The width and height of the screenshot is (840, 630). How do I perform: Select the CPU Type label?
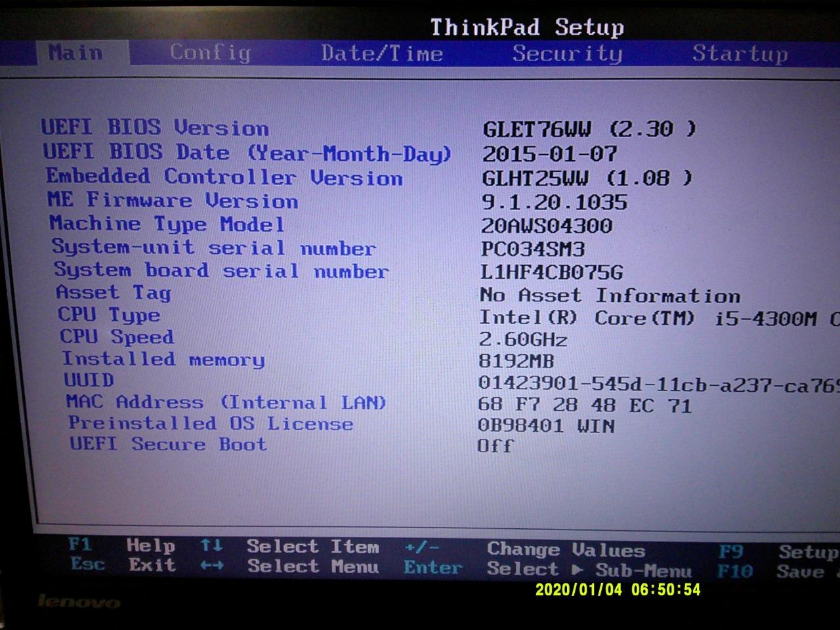[109, 315]
